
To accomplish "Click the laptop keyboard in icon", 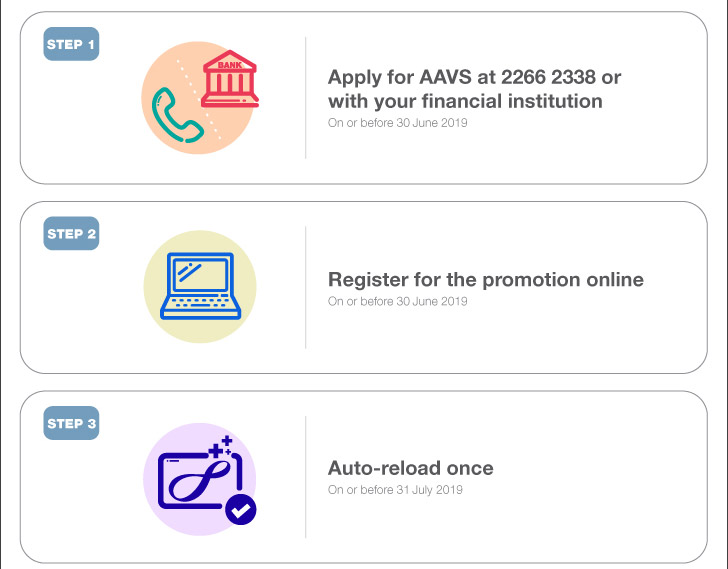I will [x=201, y=303].
